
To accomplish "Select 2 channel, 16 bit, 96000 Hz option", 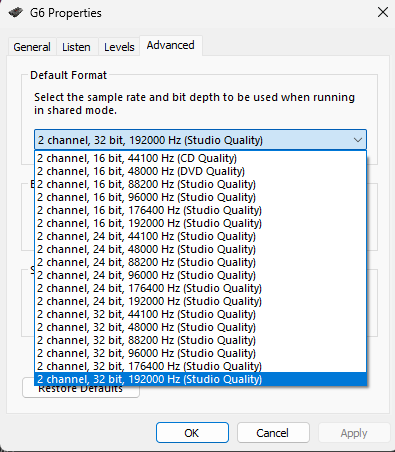I will pyautogui.click(x=200, y=197).
